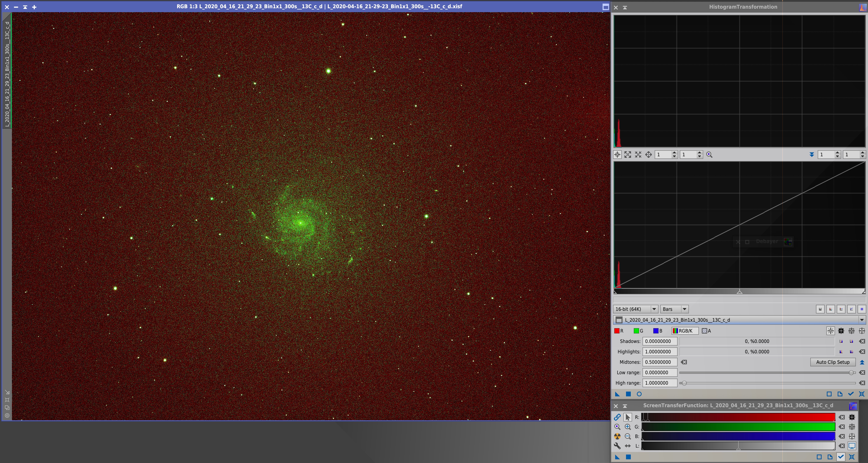Toggle the link RGB channels chain icon
Screen dimensions: 868x463
[x=617, y=417]
